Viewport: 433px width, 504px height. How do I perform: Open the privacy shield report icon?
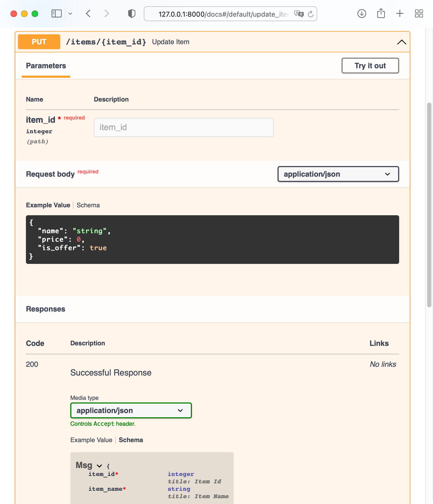tap(132, 13)
